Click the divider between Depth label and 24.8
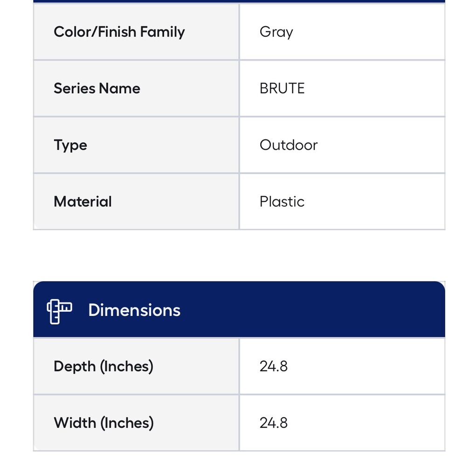Screen dimensions: 470x476 click(239, 366)
